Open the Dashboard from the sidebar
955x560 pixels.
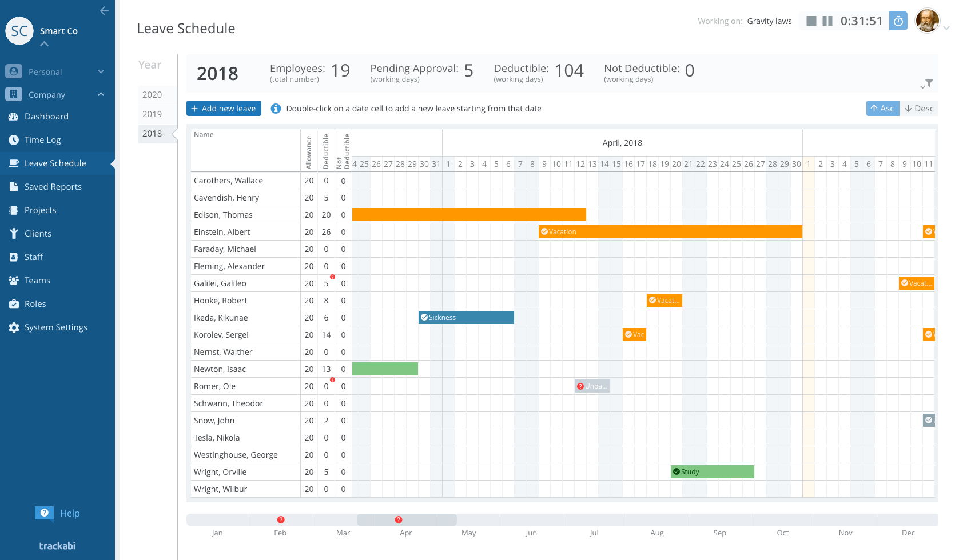46,116
